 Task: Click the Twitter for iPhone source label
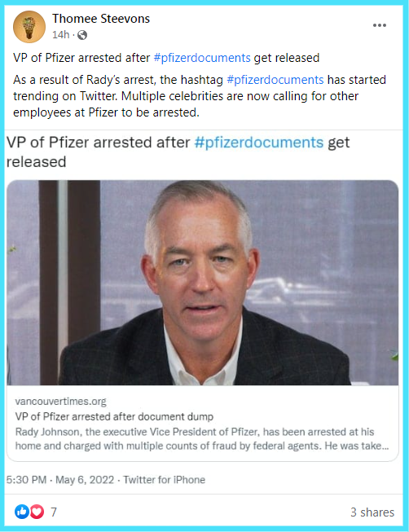pos(165,480)
